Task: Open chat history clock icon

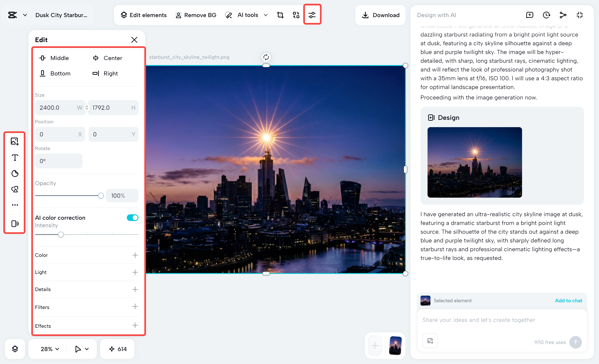Action: pyautogui.click(x=546, y=15)
